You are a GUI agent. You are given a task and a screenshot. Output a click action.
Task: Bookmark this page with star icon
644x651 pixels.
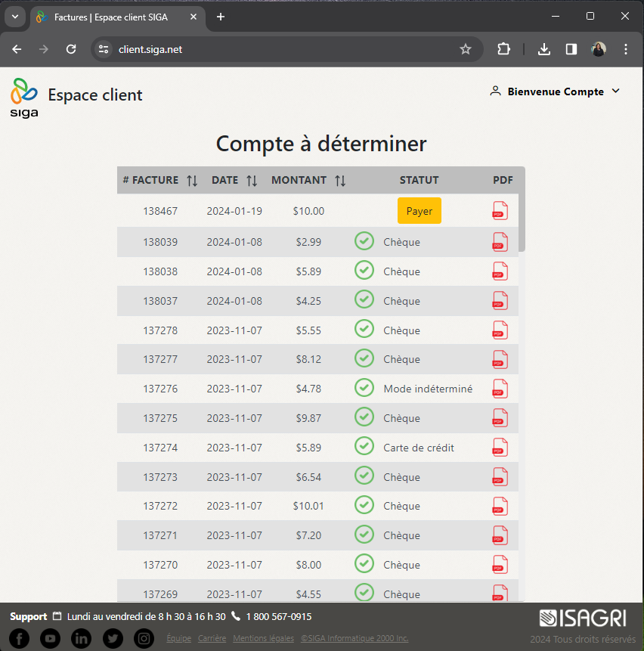(466, 49)
